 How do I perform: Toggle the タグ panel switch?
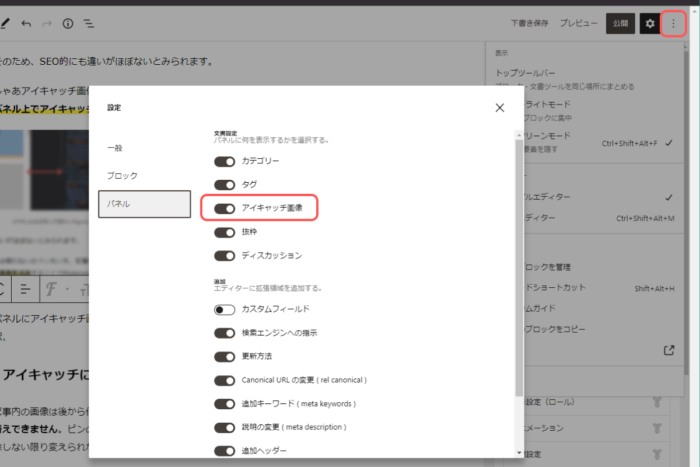click(x=225, y=185)
